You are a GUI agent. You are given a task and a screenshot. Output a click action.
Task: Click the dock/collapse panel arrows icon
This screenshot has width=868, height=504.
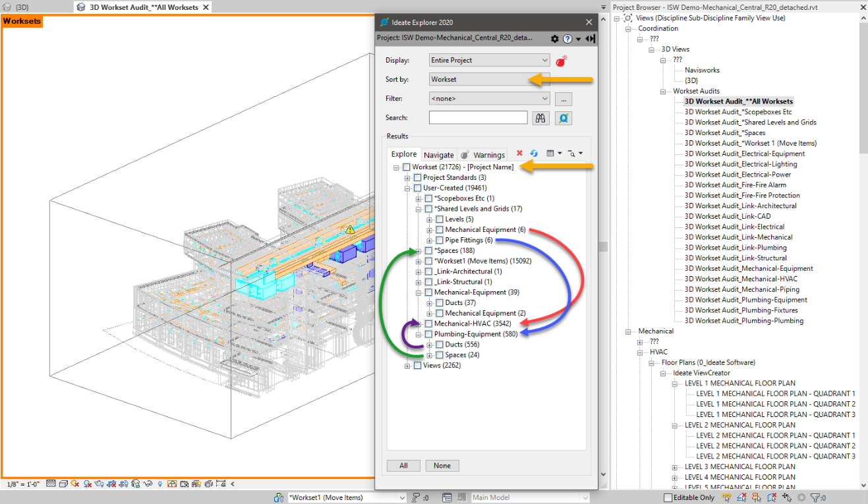(x=591, y=39)
